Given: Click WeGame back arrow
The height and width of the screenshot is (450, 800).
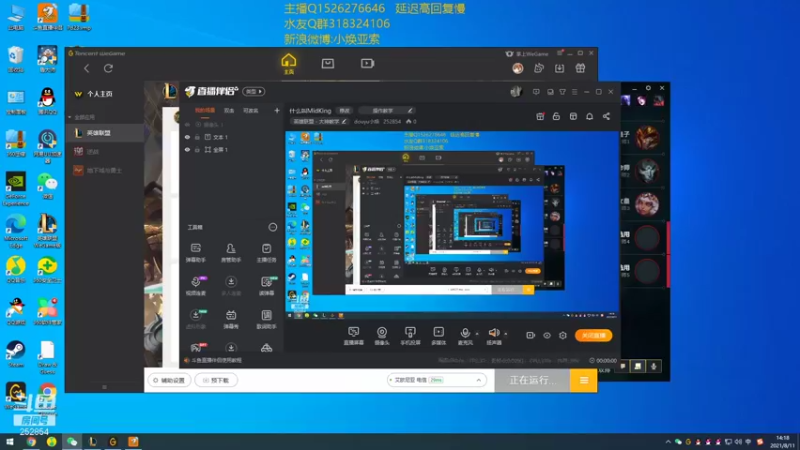Looking at the screenshot, I should point(87,68).
